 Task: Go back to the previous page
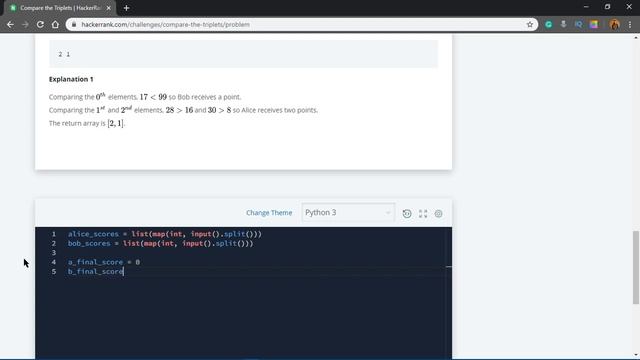10,24
